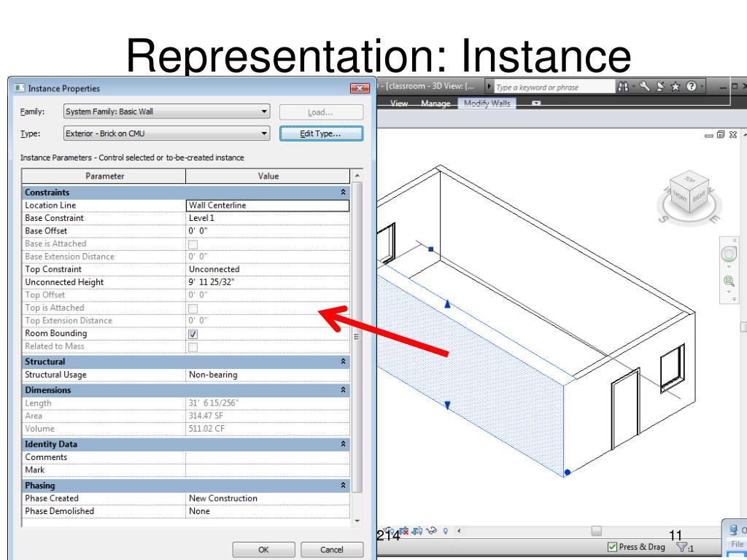The image size is (747, 560).
Task: Click the E compass letter on ViewCube
Action: (713, 219)
